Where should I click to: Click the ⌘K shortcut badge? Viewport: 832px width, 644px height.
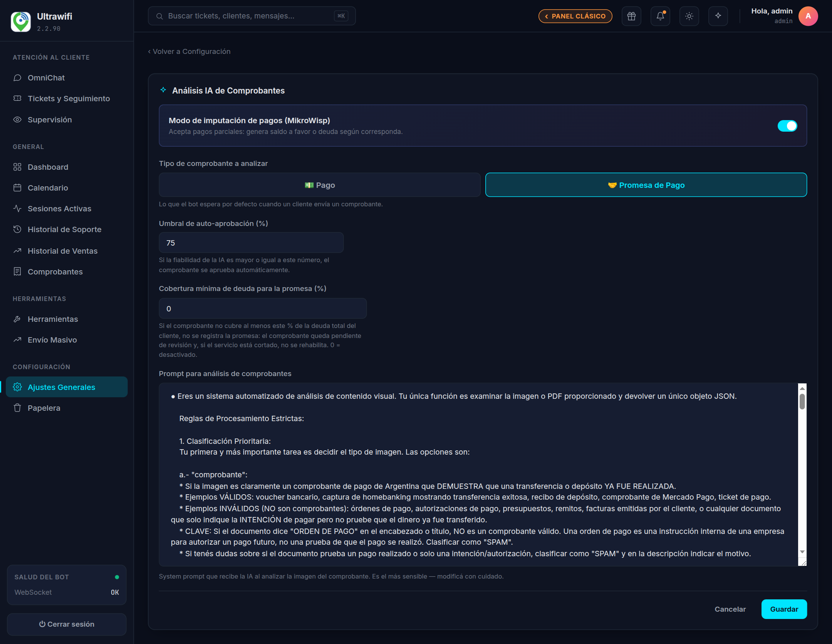point(341,16)
